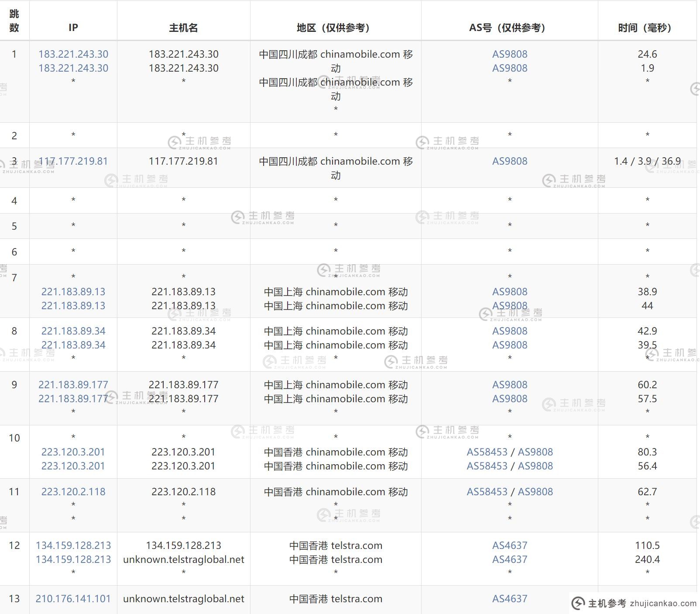Open the second 183.221.243.30 IP link in hop 1
Image resolution: width=700 pixels, height=614 pixels.
[x=73, y=68]
